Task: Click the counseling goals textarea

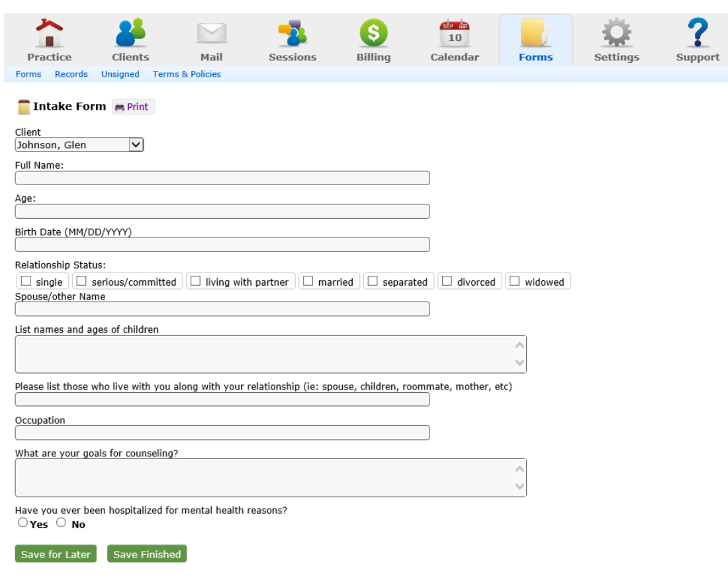Action: [x=271, y=478]
